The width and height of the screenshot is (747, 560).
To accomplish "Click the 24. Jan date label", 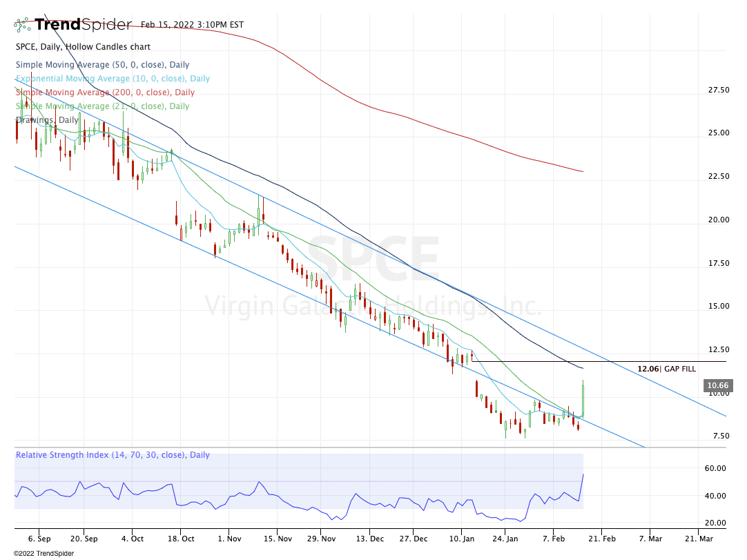I will pyautogui.click(x=505, y=539).
